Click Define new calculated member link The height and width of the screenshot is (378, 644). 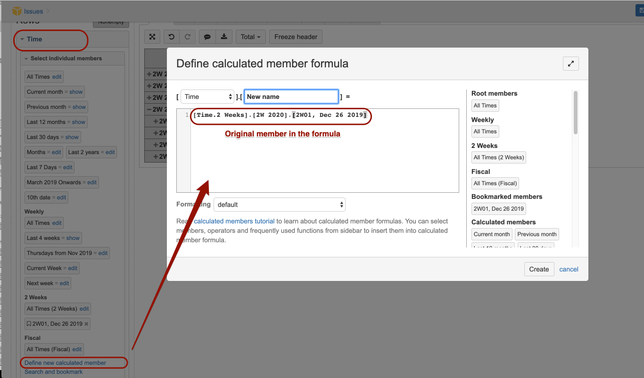pos(65,363)
